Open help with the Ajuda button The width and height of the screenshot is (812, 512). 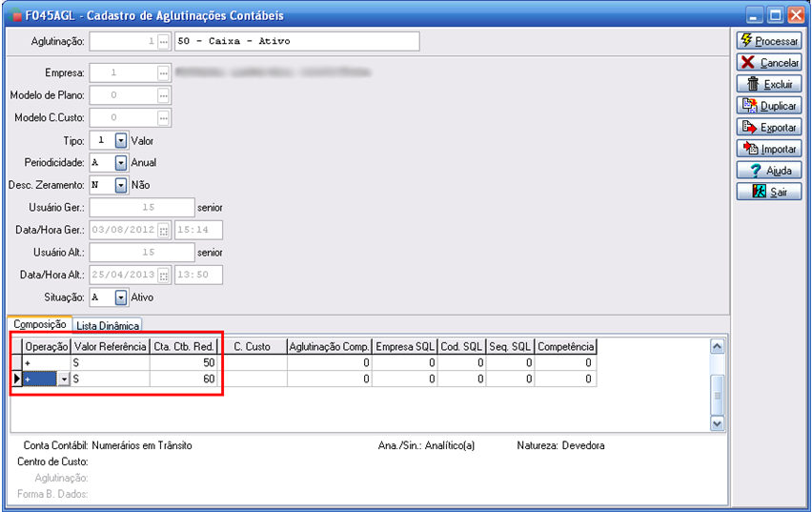(769, 170)
